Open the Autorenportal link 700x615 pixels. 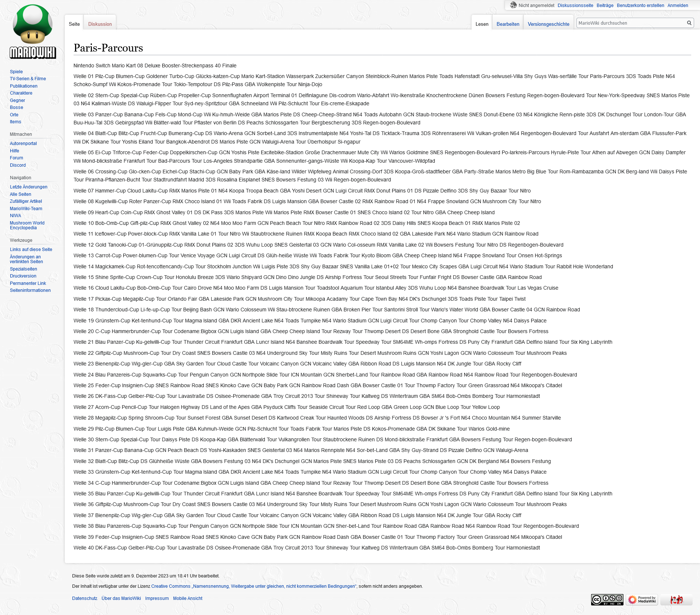(x=23, y=144)
